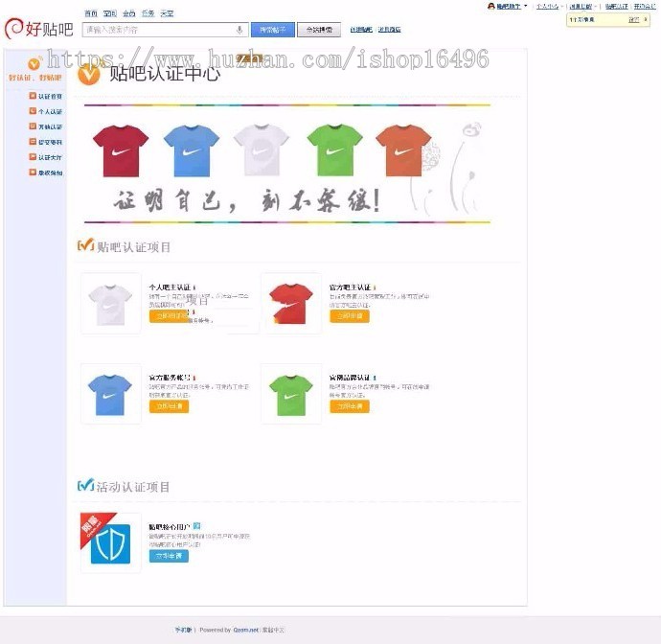
Task: Apply for 官方服务帐号 with the orange button
Action: click(x=169, y=406)
